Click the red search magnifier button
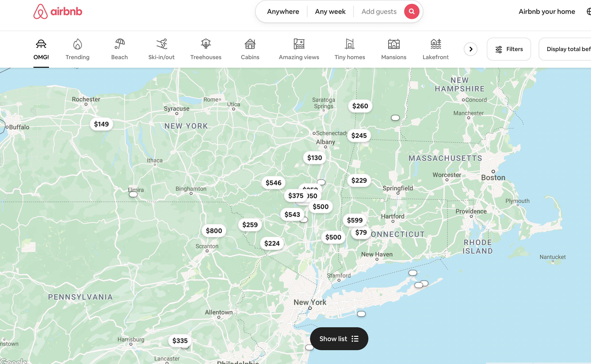 point(411,11)
